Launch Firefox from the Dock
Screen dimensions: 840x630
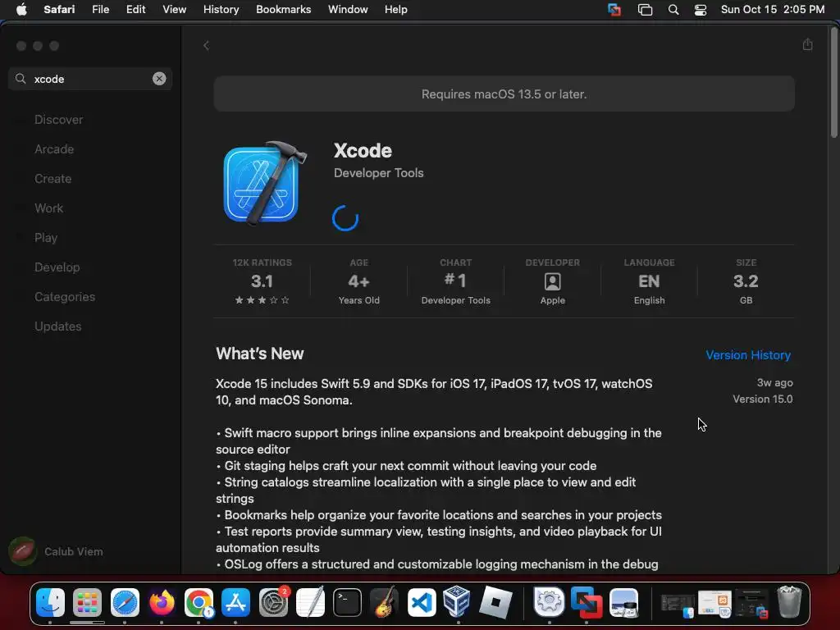pos(162,603)
